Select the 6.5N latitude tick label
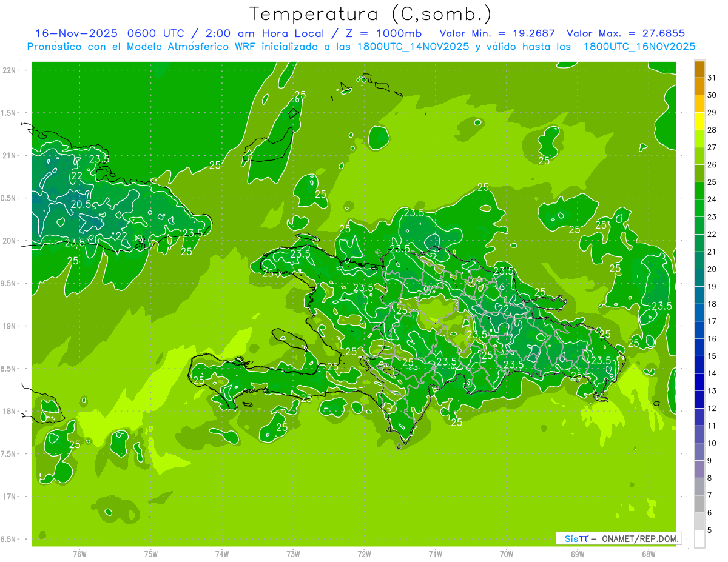728x562 pixels. pyautogui.click(x=9, y=539)
